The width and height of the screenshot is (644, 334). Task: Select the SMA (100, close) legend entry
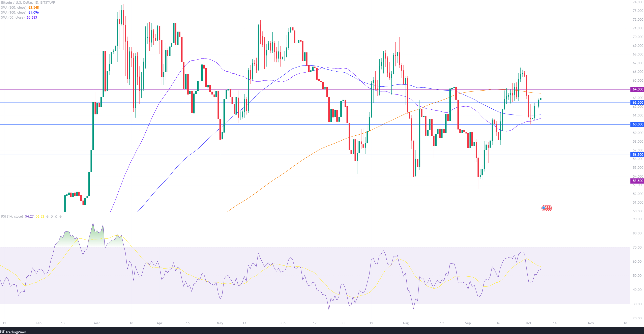click(x=13, y=13)
